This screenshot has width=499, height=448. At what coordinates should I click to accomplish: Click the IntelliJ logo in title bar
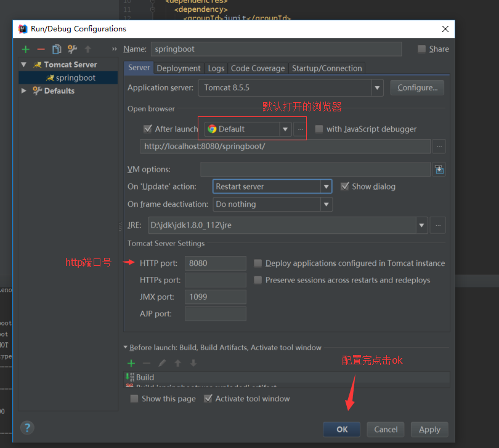point(23,29)
